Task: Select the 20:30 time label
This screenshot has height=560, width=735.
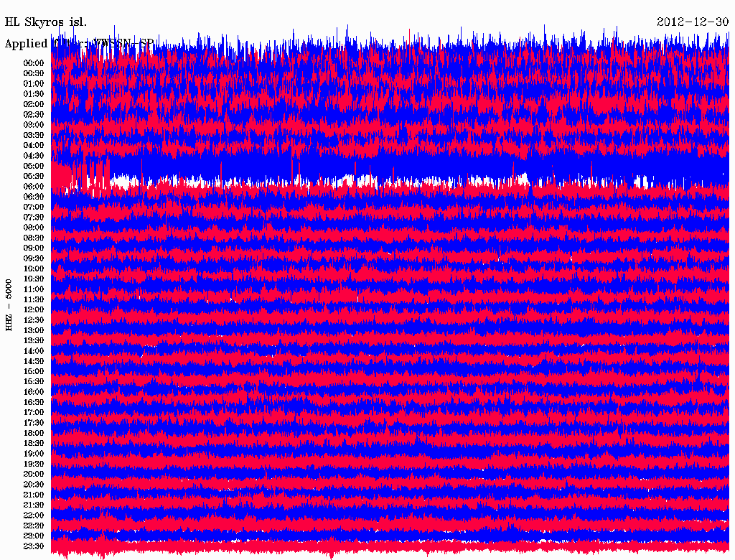Action: (x=34, y=485)
